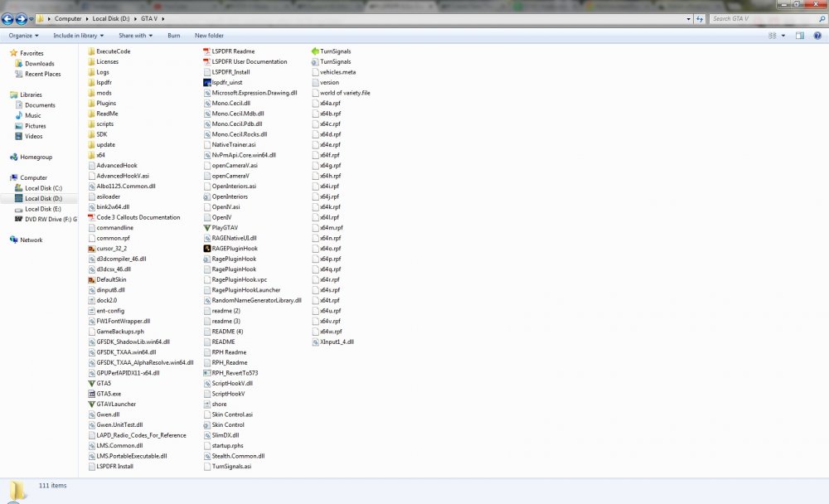The height and width of the screenshot is (504, 829).
Task: Click the refresh address bar button
Action: 700,19
